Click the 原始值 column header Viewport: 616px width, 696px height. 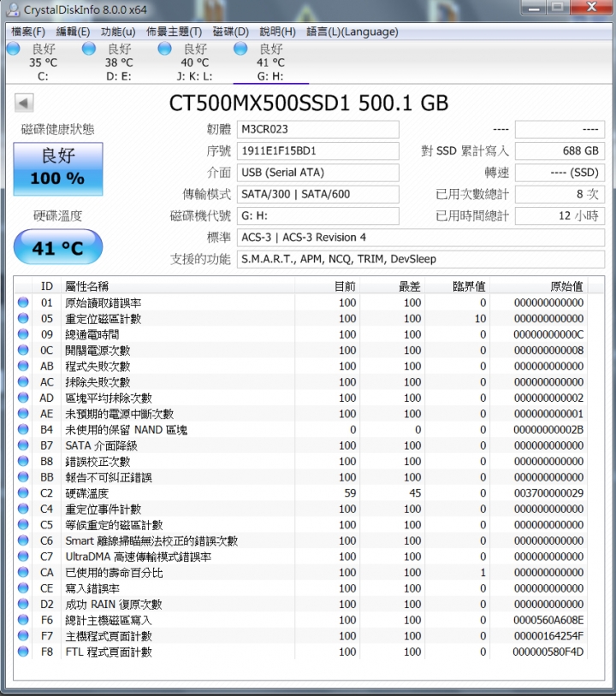pos(538,286)
